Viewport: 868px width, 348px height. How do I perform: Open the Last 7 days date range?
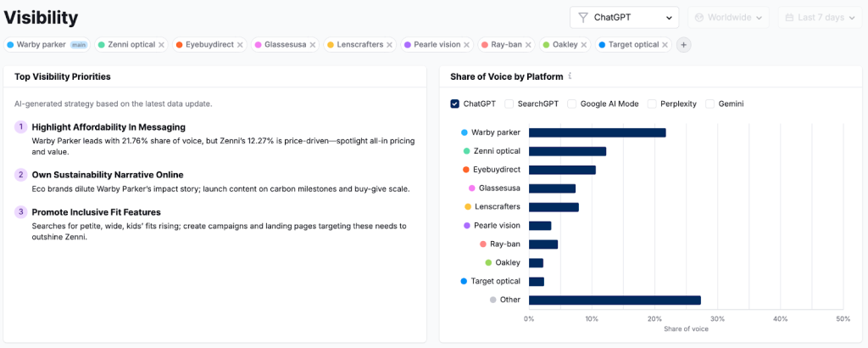click(x=820, y=17)
